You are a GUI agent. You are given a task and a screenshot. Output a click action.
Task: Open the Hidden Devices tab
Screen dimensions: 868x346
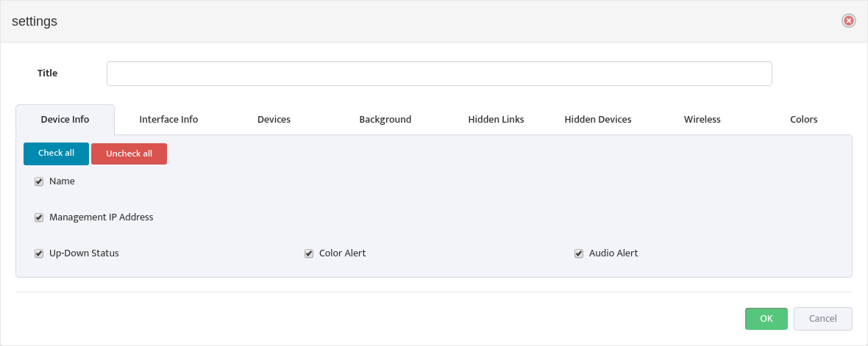pos(598,120)
